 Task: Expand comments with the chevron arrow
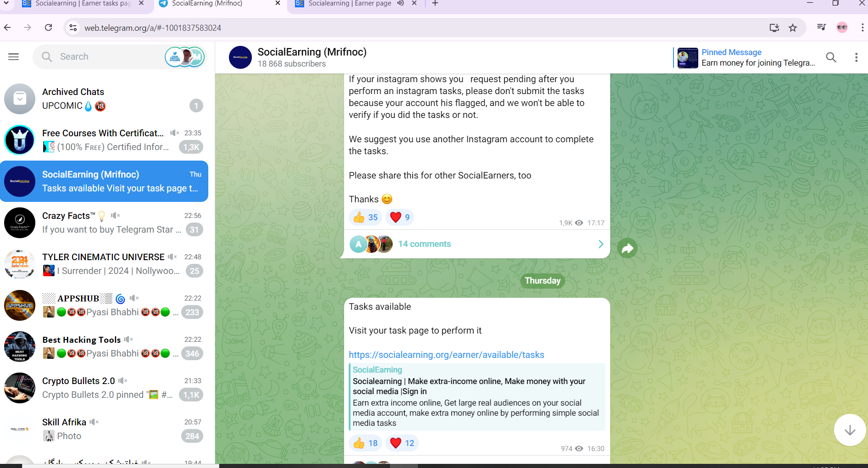(601, 244)
